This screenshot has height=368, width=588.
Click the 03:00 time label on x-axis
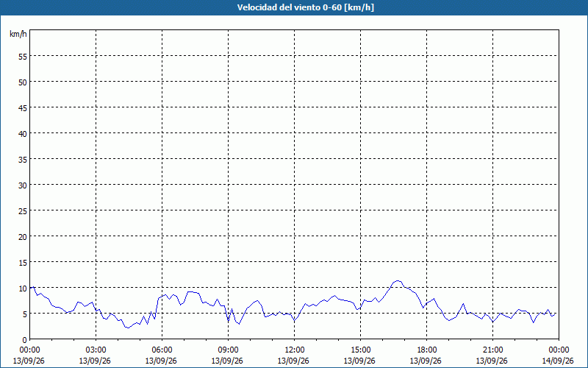click(96, 350)
